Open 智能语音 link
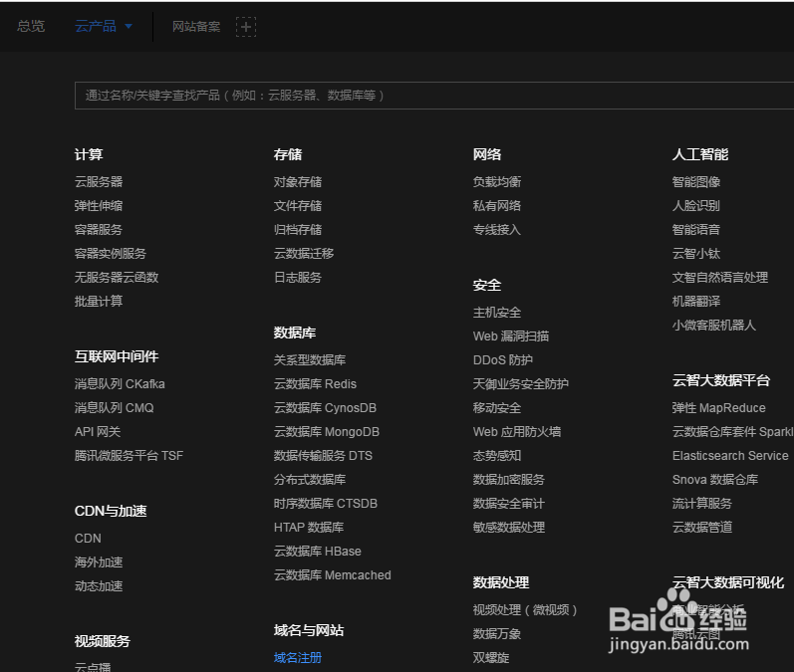Screen dimensions: 794x672 696,229
